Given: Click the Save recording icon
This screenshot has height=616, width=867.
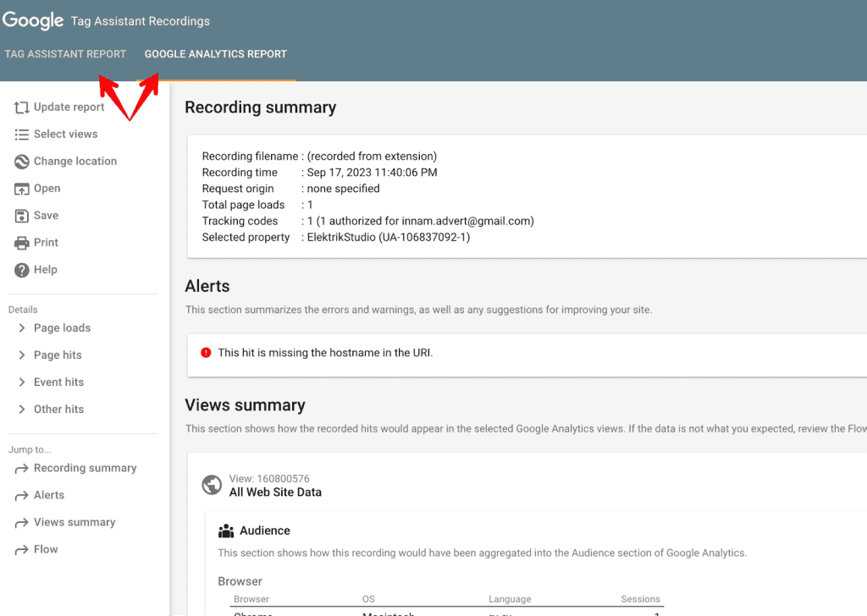Looking at the screenshot, I should [x=19, y=215].
